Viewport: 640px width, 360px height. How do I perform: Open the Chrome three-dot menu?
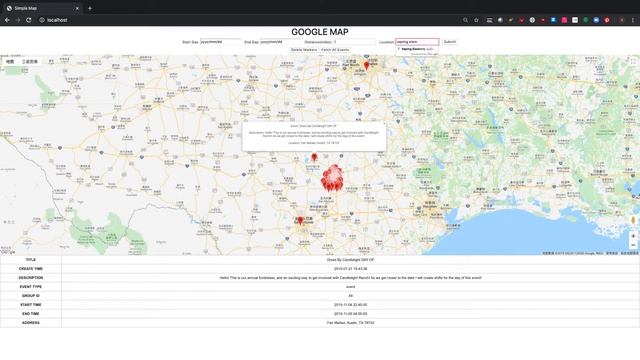(633, 20)
